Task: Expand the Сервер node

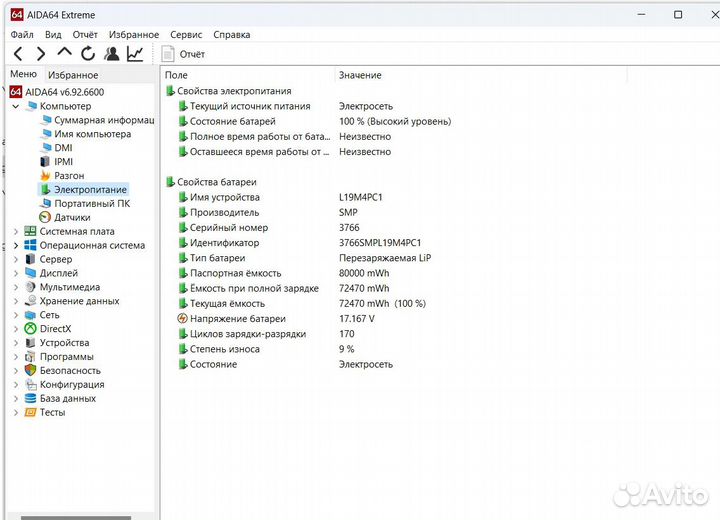Action: pyautogui.click(x=16, y=259)
